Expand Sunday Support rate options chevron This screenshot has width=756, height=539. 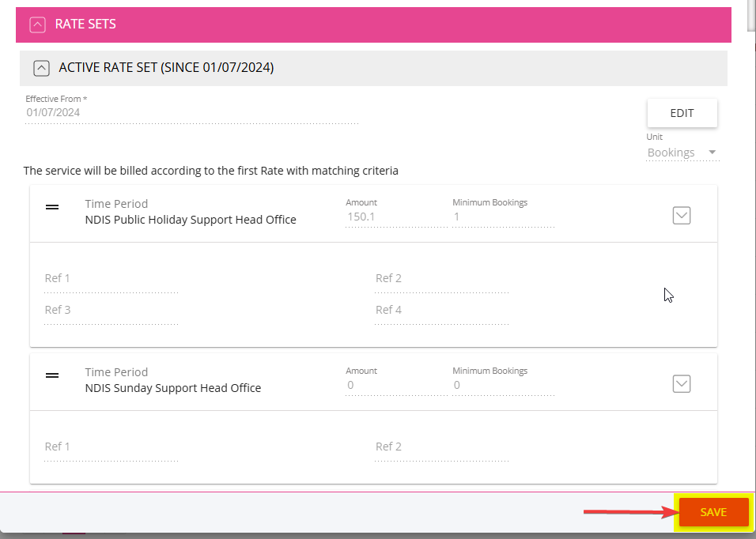681,384
